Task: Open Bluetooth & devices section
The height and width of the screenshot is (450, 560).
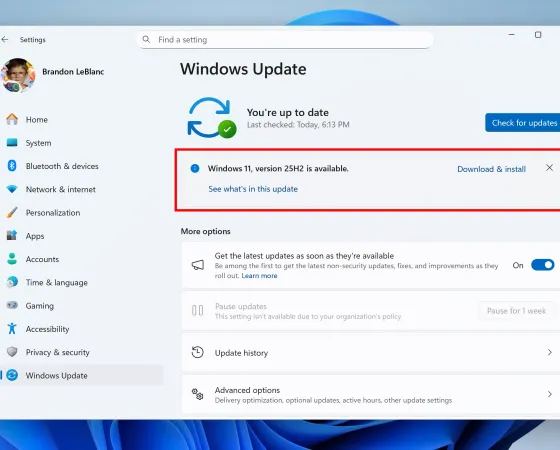Action: pyautogui.click(x=62, y=166)
